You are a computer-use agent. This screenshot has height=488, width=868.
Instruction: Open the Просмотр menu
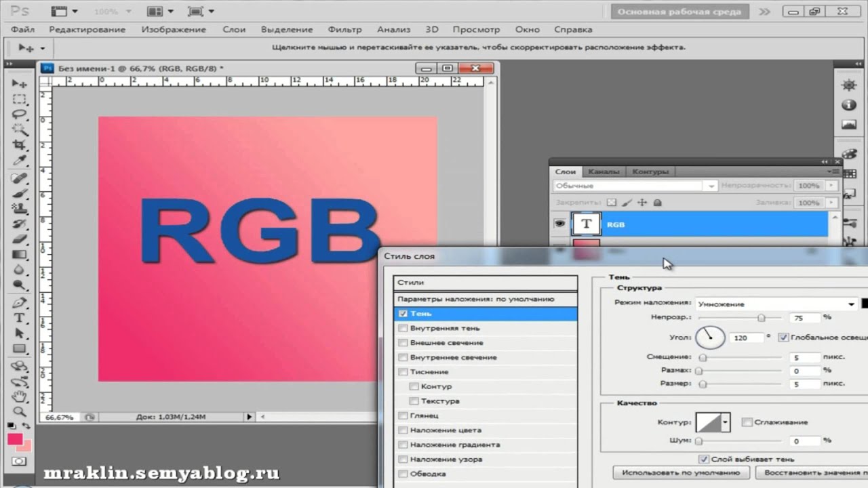click(476, 30)
